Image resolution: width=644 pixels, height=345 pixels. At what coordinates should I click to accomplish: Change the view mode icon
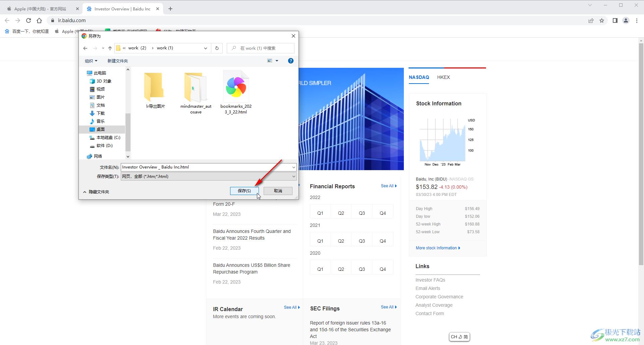[x=270, y=61]
